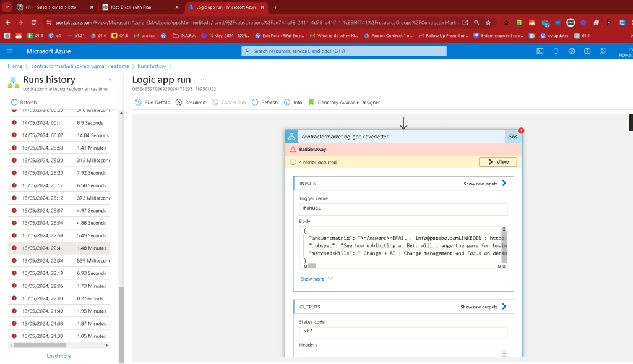The image size is (633, 364).
Task: Open Azure portal settings gear
Action: click(x=571, y=51)
